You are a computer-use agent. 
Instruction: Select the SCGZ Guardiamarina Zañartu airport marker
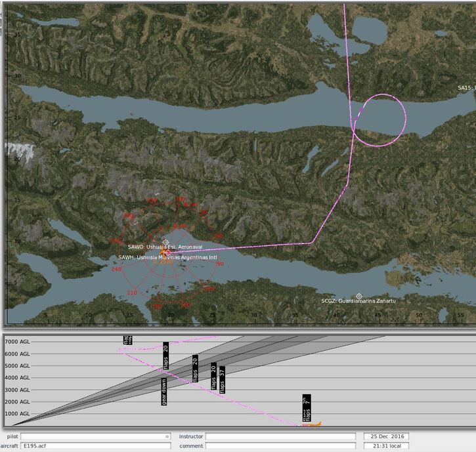[358, 297]
